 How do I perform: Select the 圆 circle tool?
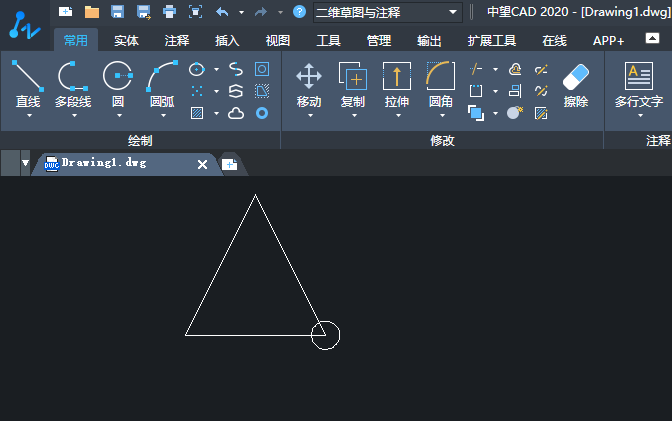click(118, 85)
